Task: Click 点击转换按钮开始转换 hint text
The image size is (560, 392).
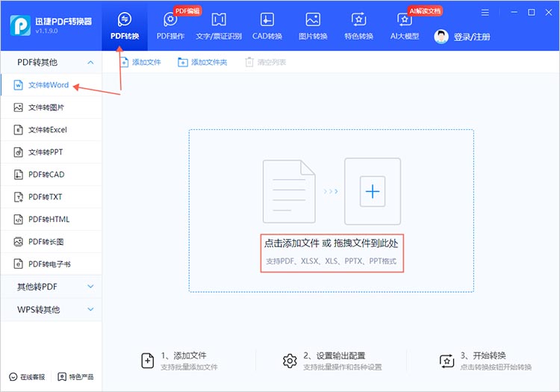Action: click(496, 367)
